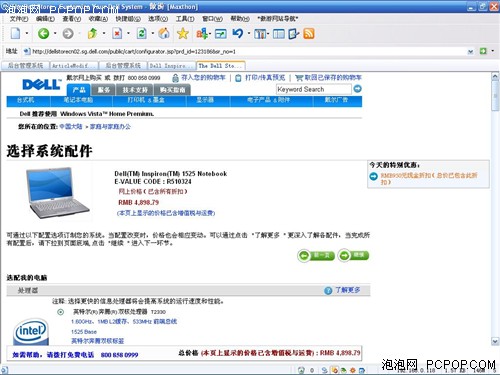Click the retrieve saved cart icon

point(299,78)
